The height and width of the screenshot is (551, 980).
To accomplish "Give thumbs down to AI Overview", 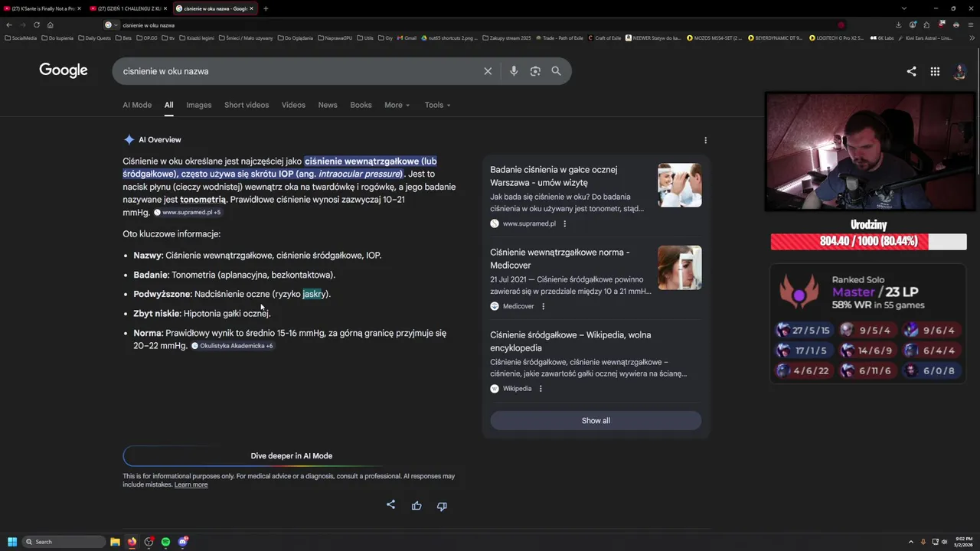I will [x=442, y=506].
